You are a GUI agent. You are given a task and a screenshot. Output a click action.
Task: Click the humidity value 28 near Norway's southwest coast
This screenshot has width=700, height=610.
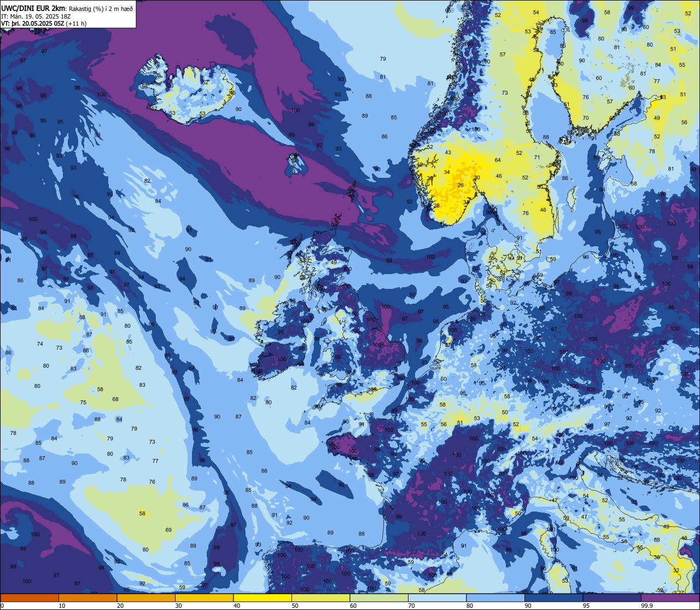click(x=436, y=206)
